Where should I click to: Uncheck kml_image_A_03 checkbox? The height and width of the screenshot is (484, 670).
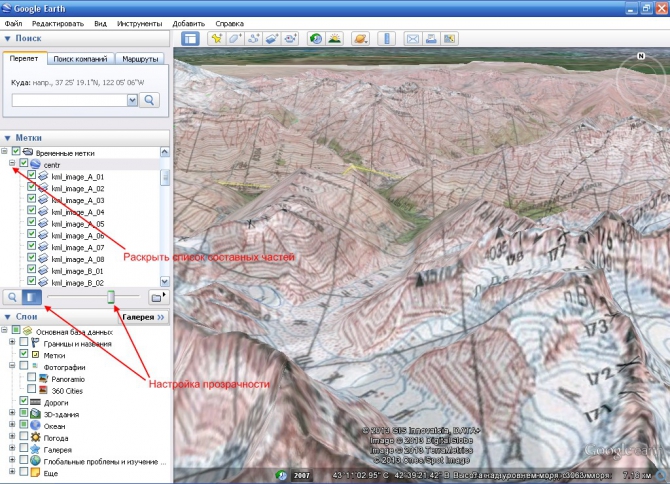tap(31, 198)
